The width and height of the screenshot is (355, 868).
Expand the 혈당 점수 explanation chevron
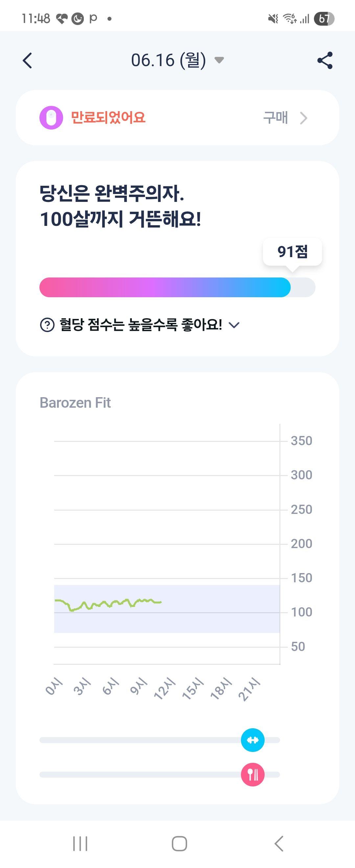(234, 325)
